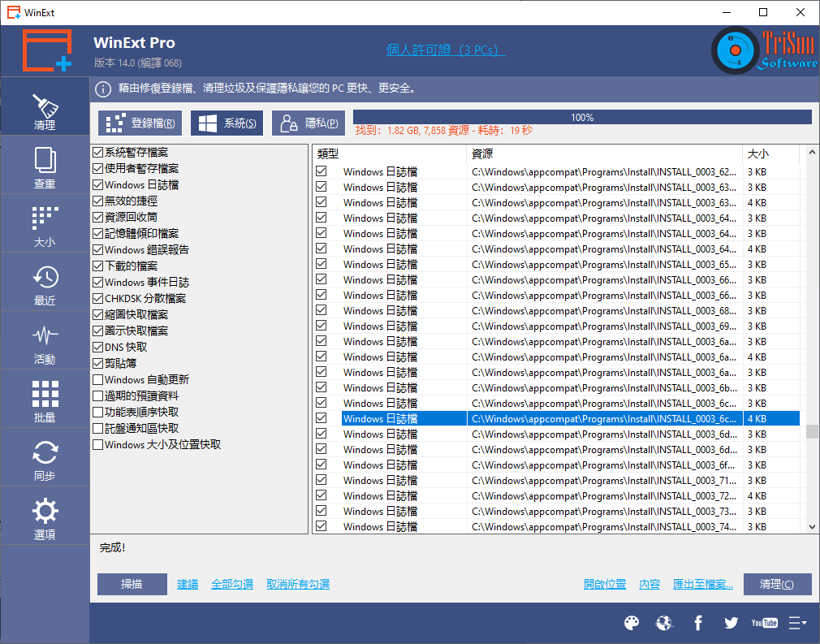Click the 匯出至檔案... export link
The width and height of the screenshot is (820, 644).
click(x=703, y=585)
